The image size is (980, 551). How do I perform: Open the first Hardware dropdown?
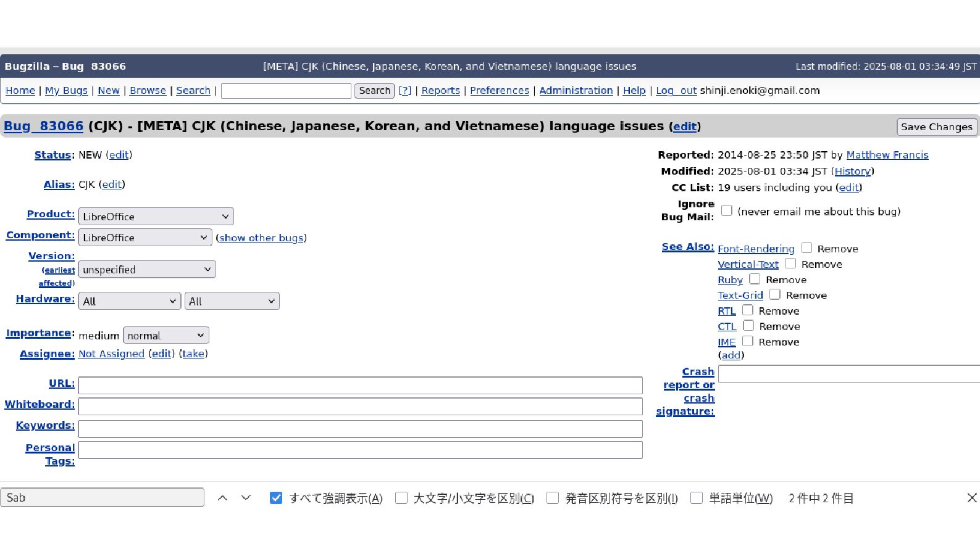point(130,301)
